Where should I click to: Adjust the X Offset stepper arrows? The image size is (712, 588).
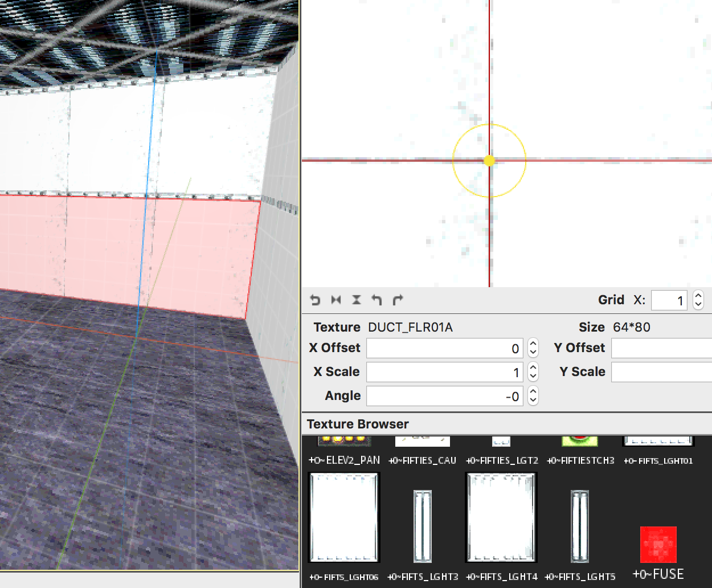point(533,348)
